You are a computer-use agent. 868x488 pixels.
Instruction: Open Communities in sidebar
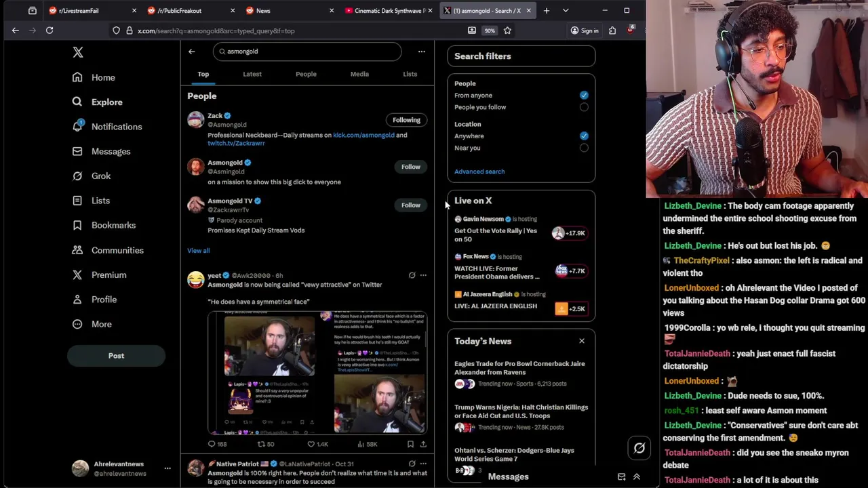[x=108, y=250]
